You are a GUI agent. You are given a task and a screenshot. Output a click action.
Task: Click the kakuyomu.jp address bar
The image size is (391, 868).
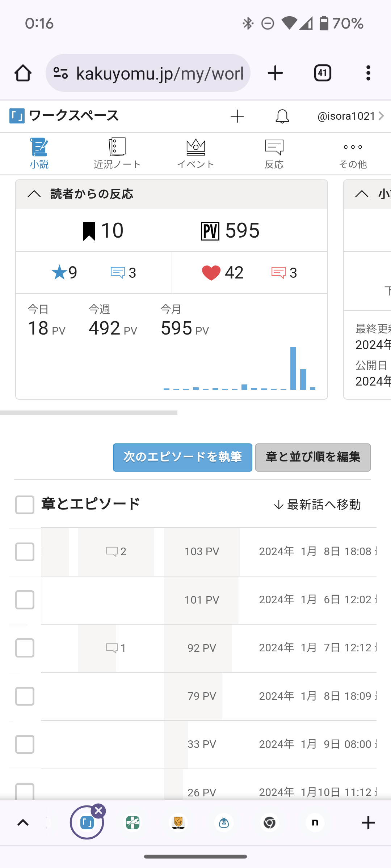pyautogui.click(x=159, y=73)
